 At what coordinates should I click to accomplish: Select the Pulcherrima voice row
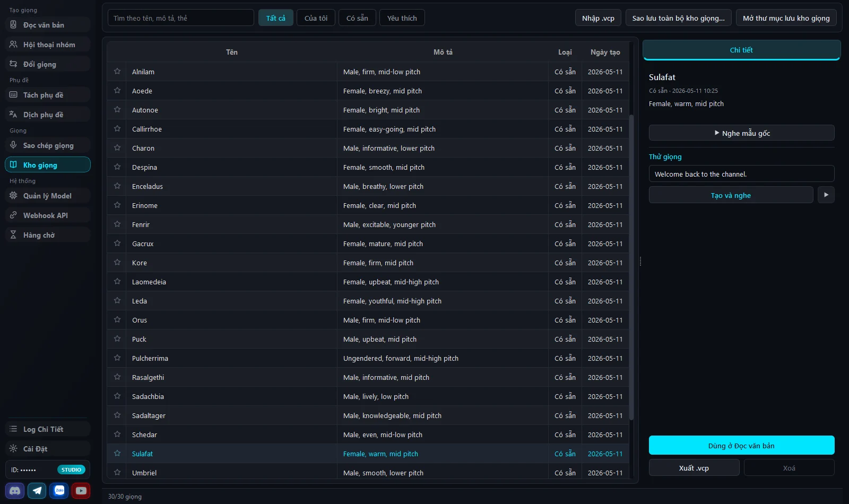(368, 358)
